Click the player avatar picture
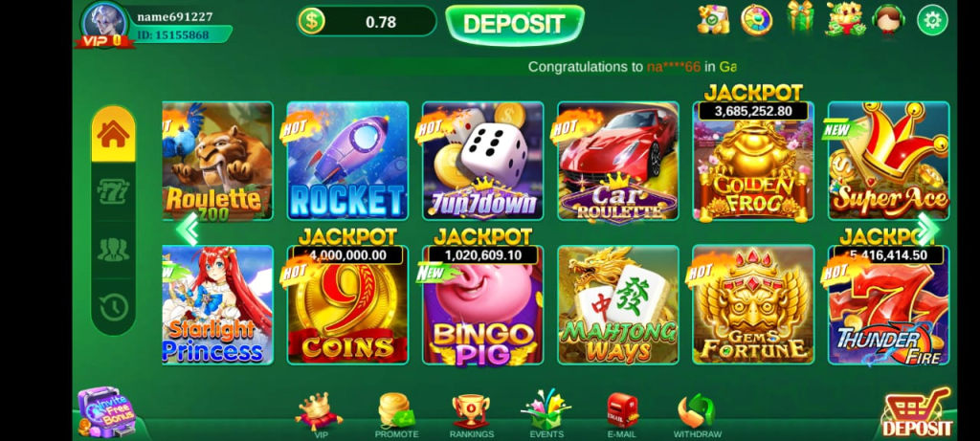This screenshot has height=441, width=980. (x=105, y=24)
